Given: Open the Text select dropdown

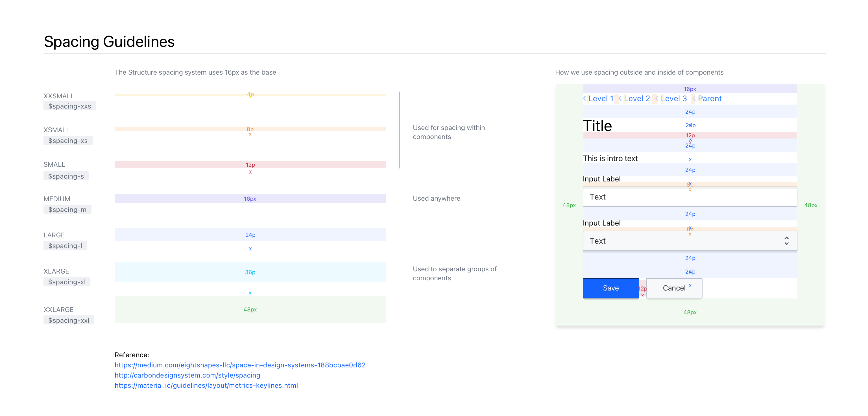Looking at the screenshot, I should click(690, 241).
